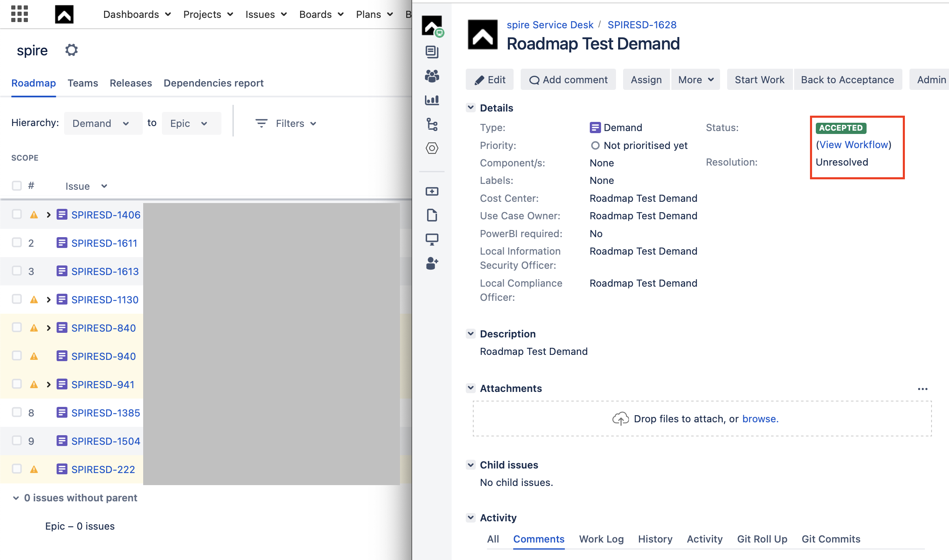Screen dimensions: 949x560
Task: Tick the select-all checkbox in Scope header
Action: (17, 186)
